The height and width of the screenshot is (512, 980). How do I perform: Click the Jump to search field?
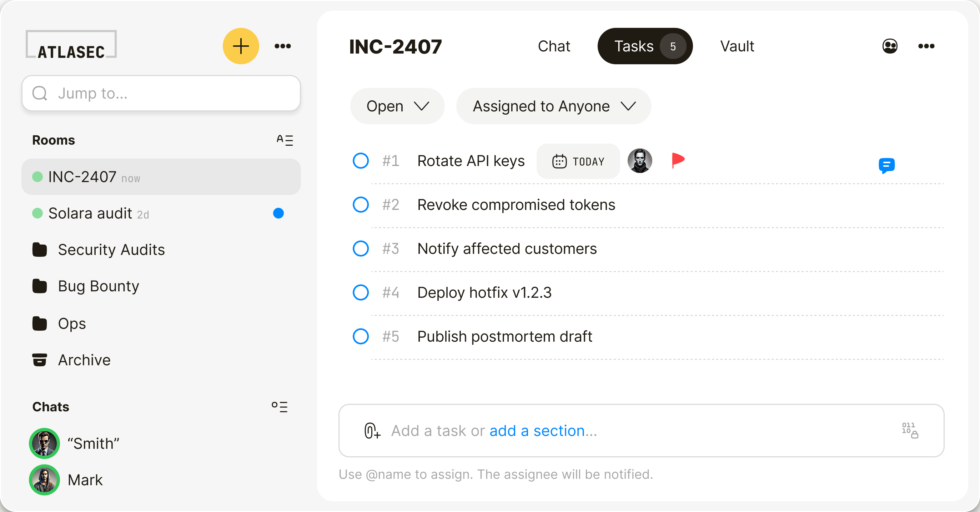click(x=161, y=93)
